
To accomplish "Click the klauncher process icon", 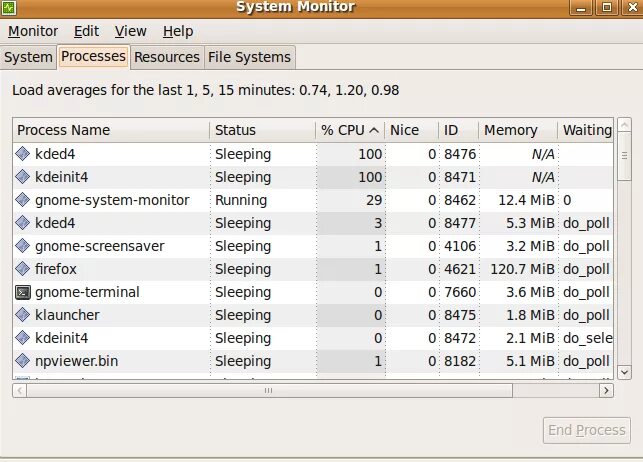I will coord(24,316).
